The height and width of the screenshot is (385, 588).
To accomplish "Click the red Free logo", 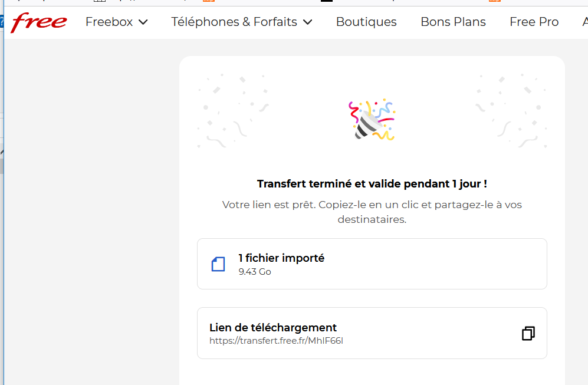I will click(x=39, y=22).
